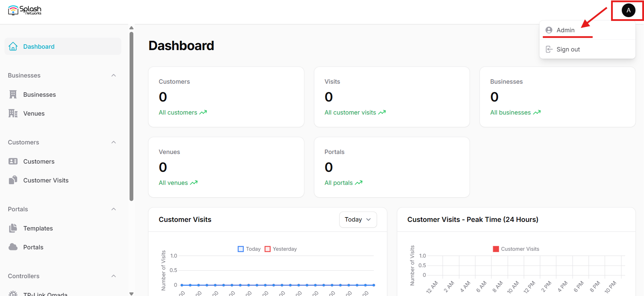644x296 pixels.
Task: Click the Customer Visits icon
Action: click(x=13, y=180)
